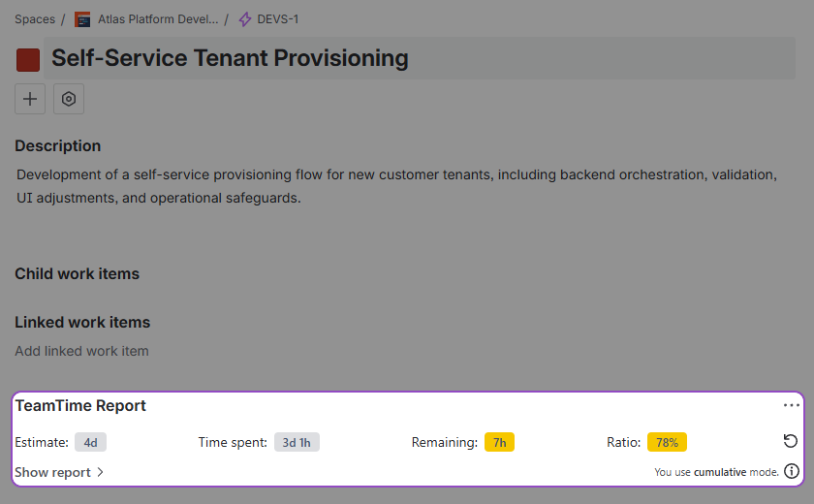Click Add linked work item field
Image resolution: width=814 pixels, height=504 pixels.
tap(82, 351)
